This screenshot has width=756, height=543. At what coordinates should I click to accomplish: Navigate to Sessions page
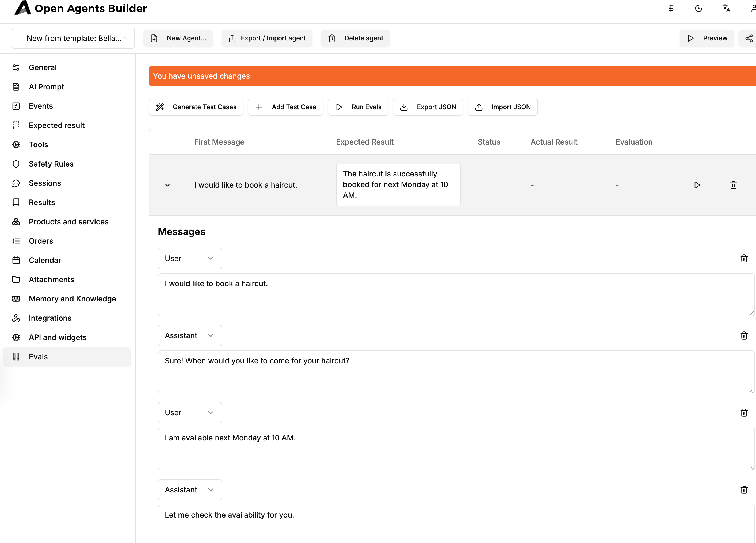click(x=67, y=183)
